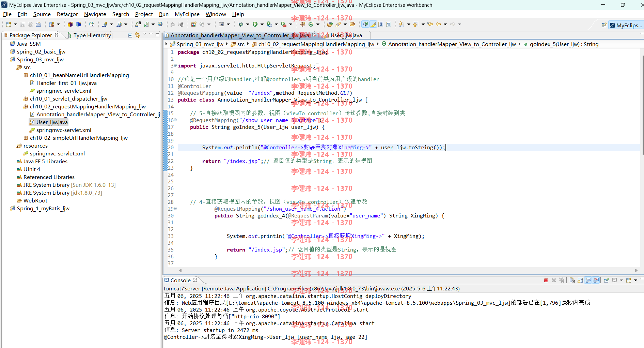644x348 pixels.
Task: Open Display Selected Console dropdown arrow
Action: 621,280
